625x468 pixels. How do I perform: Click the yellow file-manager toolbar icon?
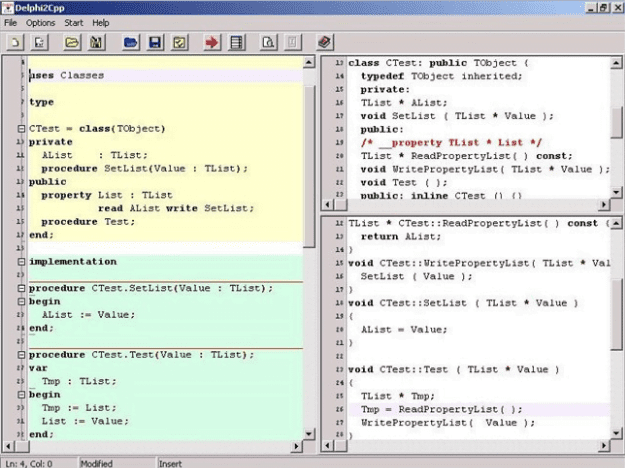click(x=96, y=42)
